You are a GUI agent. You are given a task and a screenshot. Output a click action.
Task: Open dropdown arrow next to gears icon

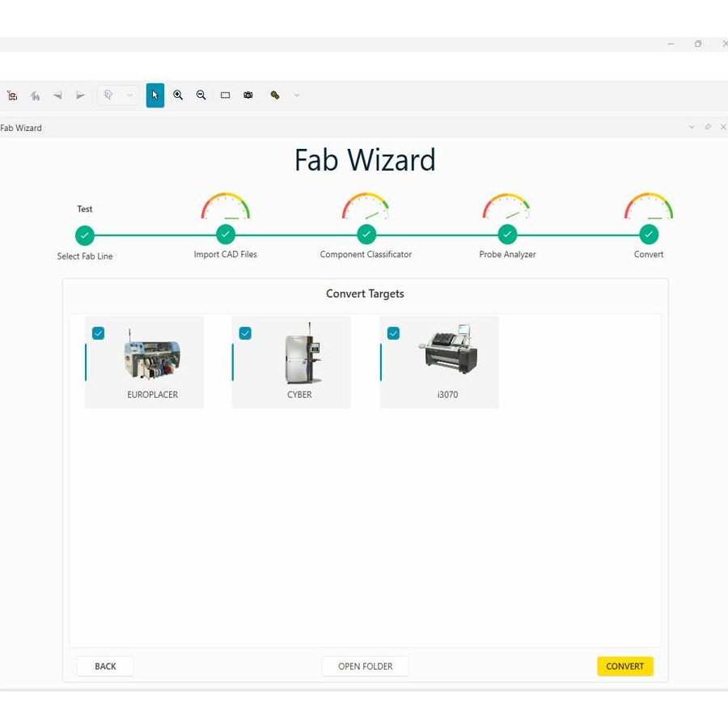(x=297, y=95)
